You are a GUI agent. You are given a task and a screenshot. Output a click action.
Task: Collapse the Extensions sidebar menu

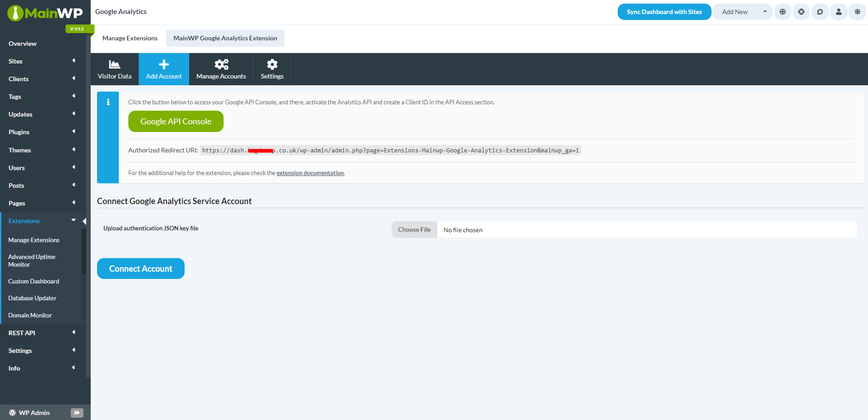tap(73, 220)
